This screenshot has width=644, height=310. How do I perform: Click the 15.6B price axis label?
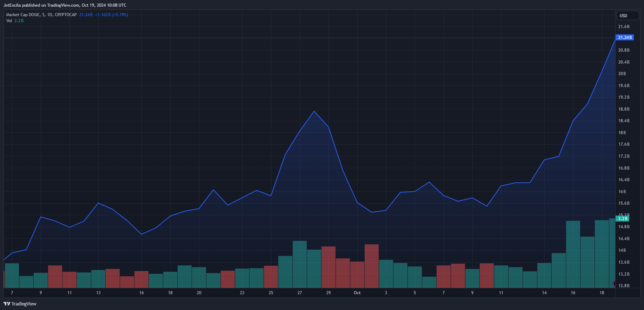[624, 203]
